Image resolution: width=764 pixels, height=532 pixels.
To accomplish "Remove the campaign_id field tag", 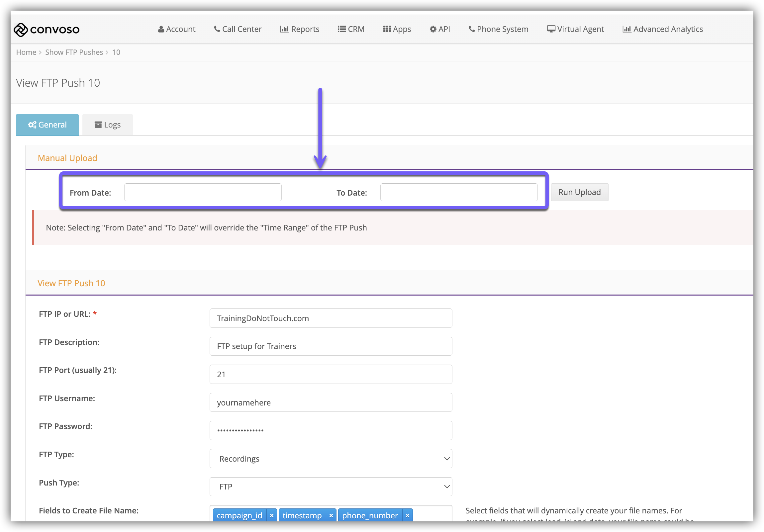I will [271, 515].
